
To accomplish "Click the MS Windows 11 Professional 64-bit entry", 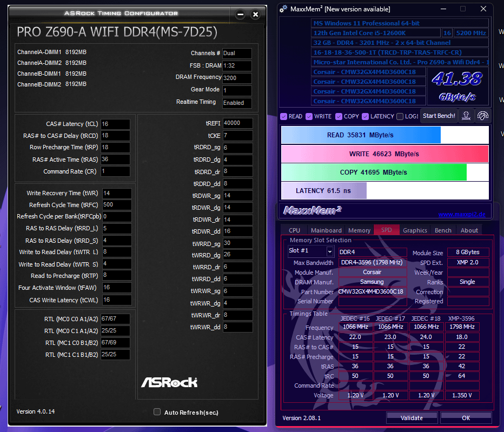I will coord(400,23).
